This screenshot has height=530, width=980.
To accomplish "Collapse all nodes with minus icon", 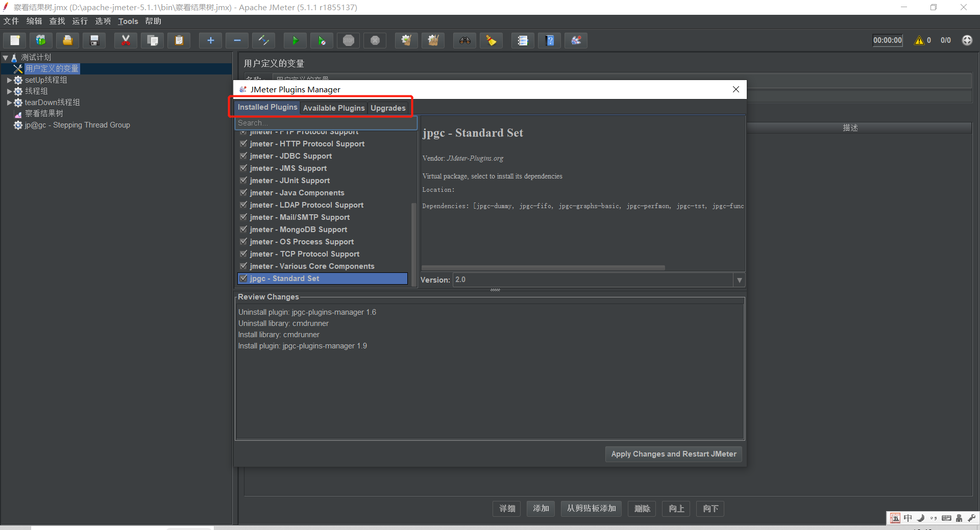I will click(237, 40).
